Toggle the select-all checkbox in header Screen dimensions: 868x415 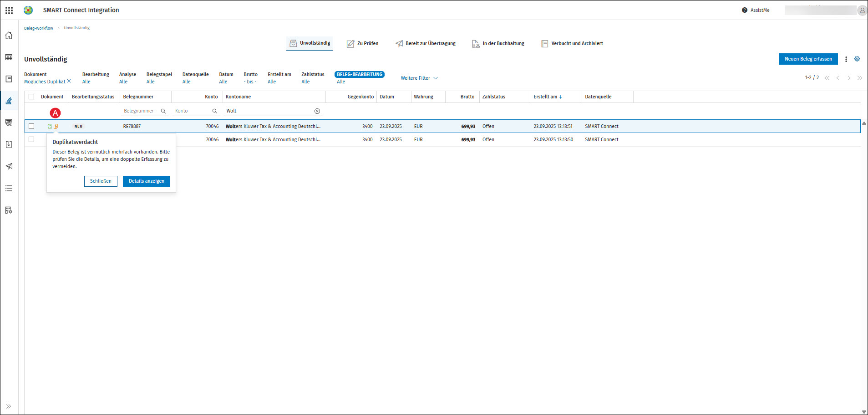pyautogui.click(x=31, y=97)
